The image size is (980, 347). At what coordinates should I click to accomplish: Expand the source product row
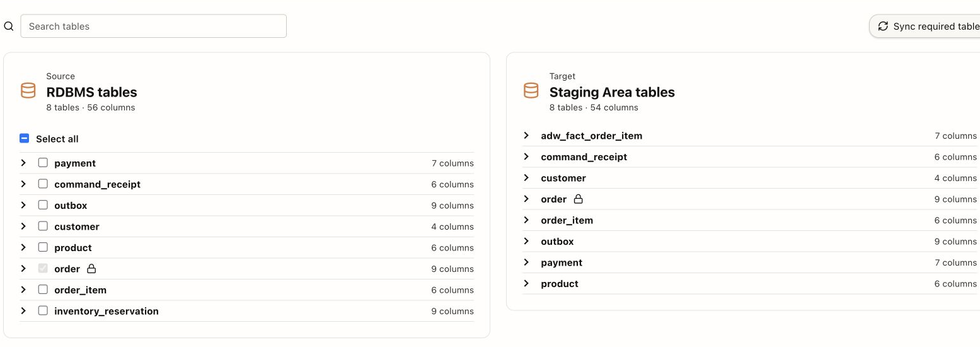point(23,247)
